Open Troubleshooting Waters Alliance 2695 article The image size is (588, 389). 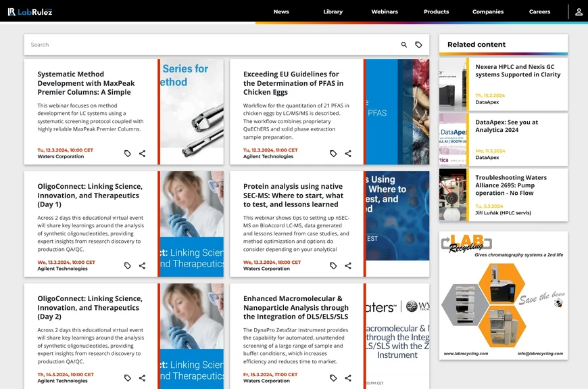click(511, 185)
